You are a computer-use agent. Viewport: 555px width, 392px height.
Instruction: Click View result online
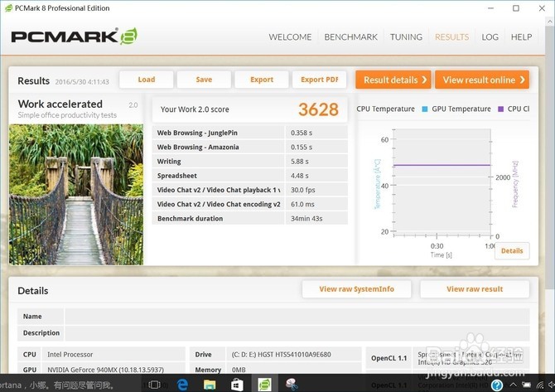click(x=482, y=80)
